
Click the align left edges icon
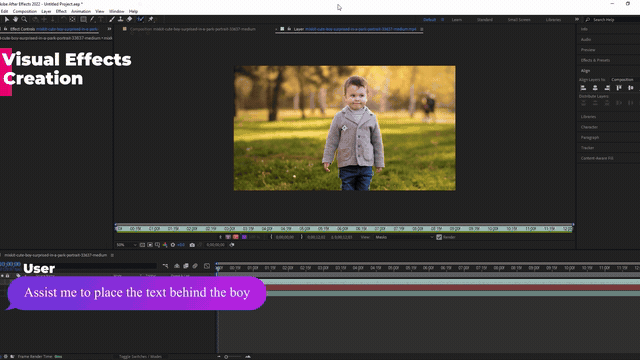tap(583, 88)
